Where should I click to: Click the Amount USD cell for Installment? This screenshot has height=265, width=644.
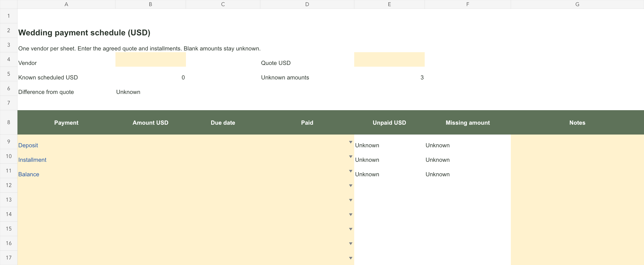click(x=151, y=156)
